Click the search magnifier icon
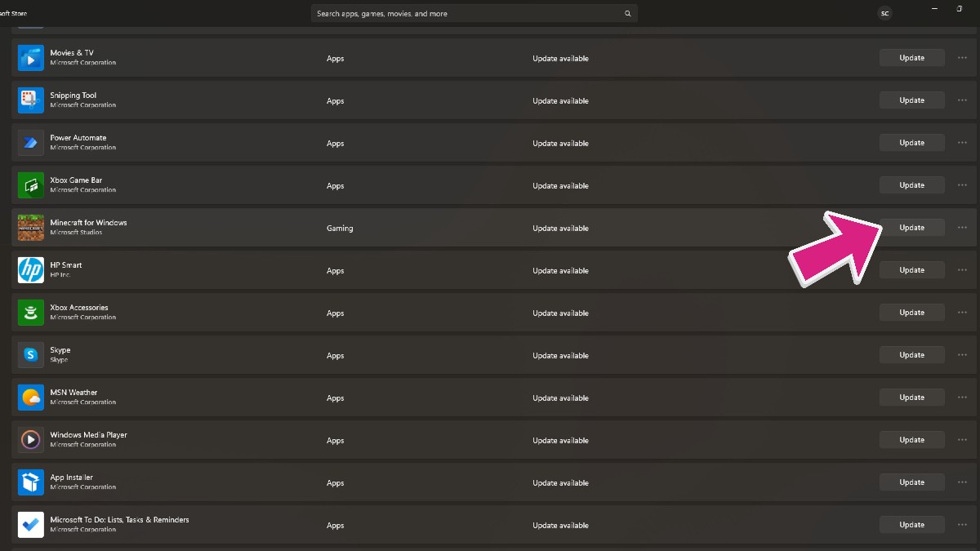980x551 pixels. tap(627, 14)
